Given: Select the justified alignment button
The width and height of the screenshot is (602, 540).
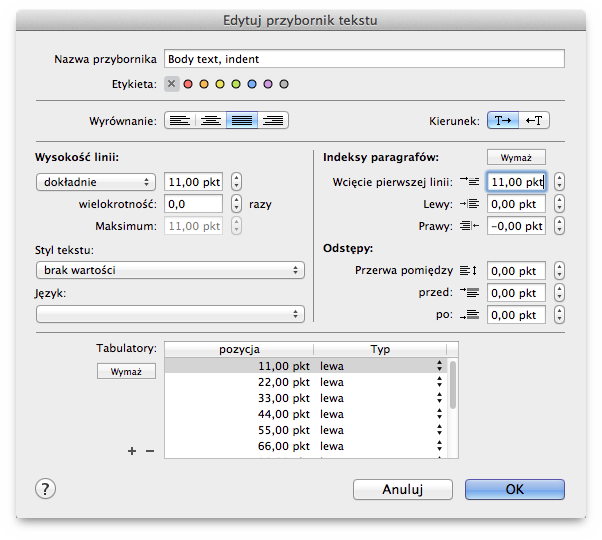Looking at the screenshot, I should point(242,121).
